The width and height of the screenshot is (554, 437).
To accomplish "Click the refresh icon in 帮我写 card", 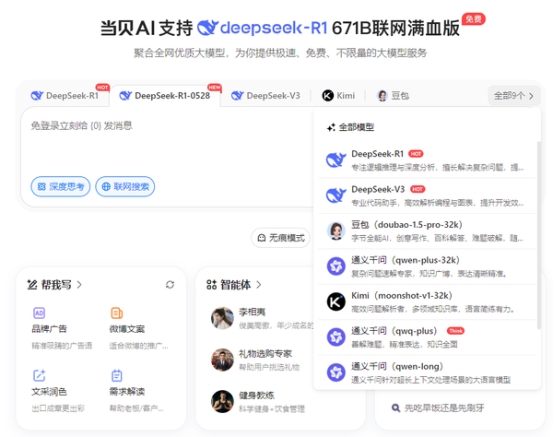I will coord(170,284).
